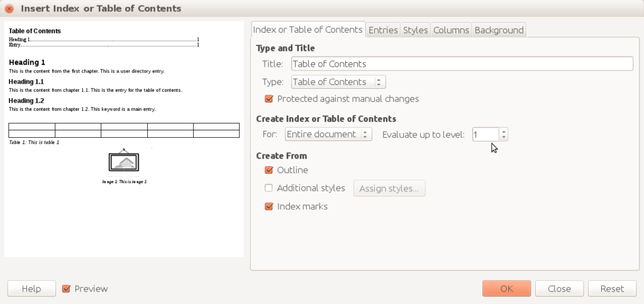Image resolution: width=644 pixels, height=304 pixels.
Task: Disable the Preview checkbox
Action: pos(67,289)
